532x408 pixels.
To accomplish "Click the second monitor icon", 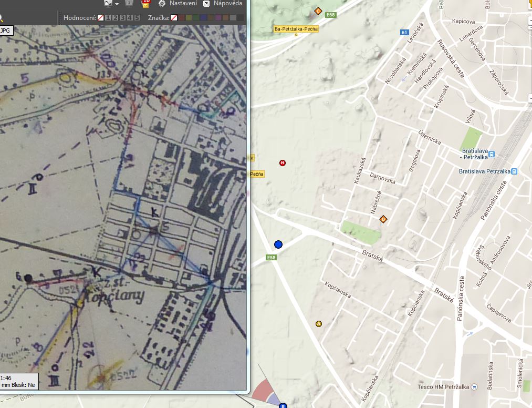I will point(129,4).
